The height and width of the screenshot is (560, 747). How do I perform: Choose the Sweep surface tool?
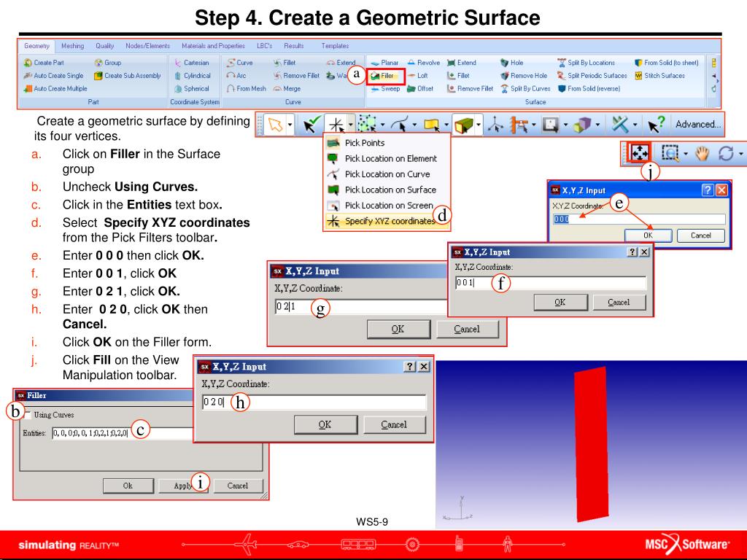(385, 88)
